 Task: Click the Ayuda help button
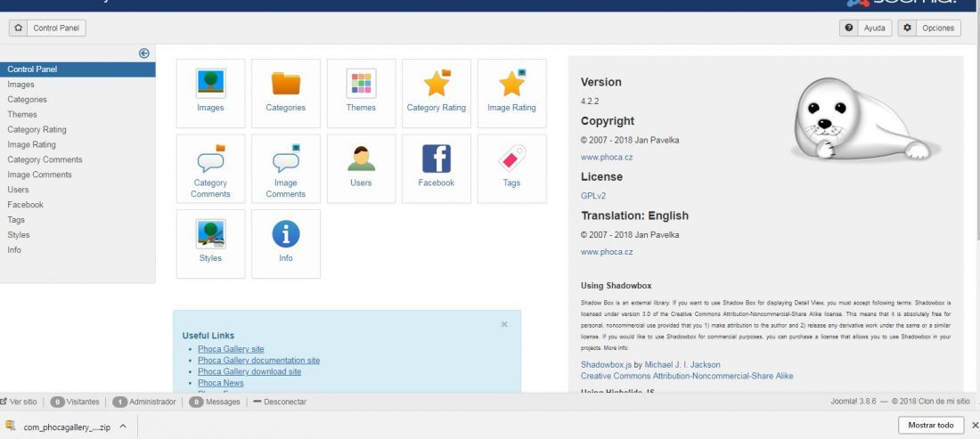866,28
